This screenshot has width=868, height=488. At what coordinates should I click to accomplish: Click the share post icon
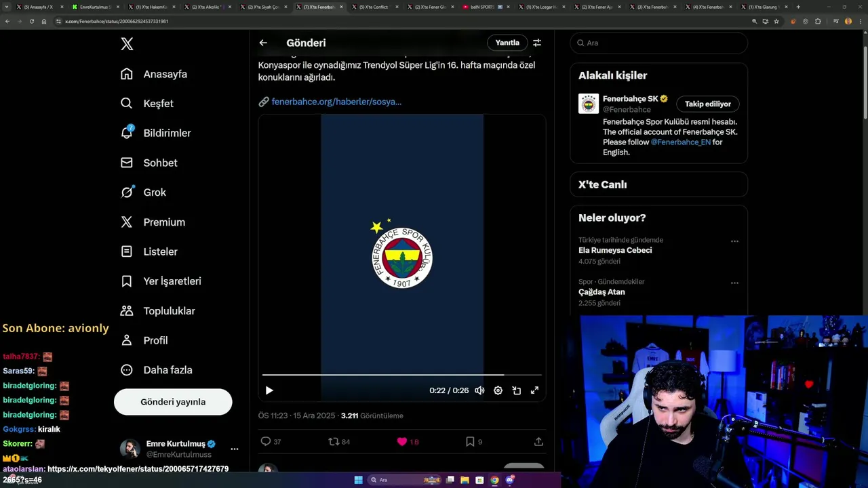538,441
